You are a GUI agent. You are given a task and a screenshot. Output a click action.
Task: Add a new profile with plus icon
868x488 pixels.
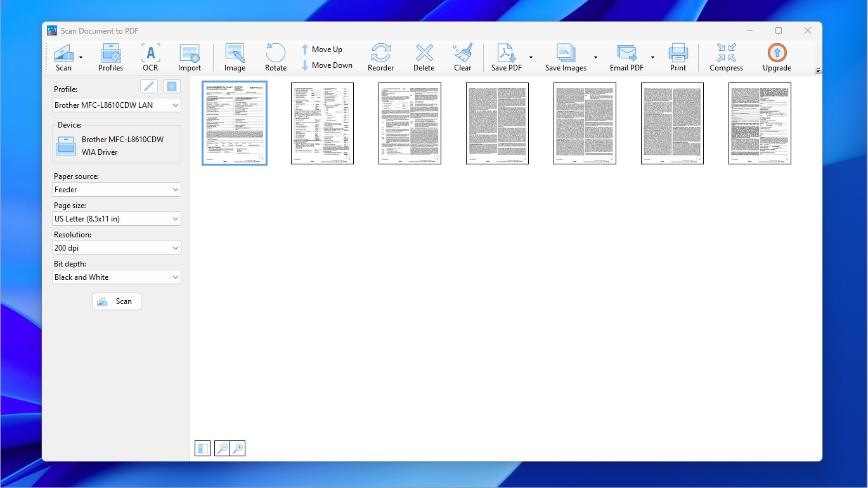click(171, 86)
